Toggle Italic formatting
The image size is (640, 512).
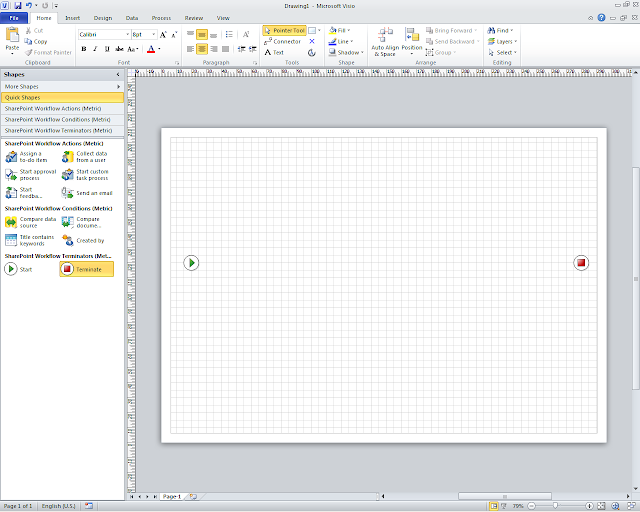click(95, 49)
